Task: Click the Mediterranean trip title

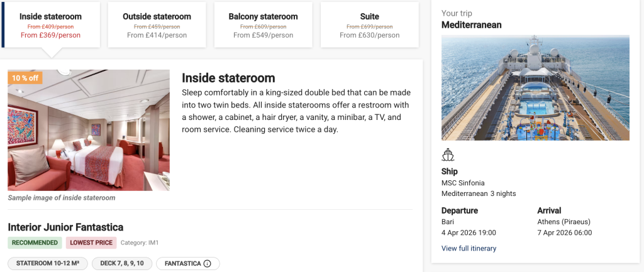Action: 472,25
